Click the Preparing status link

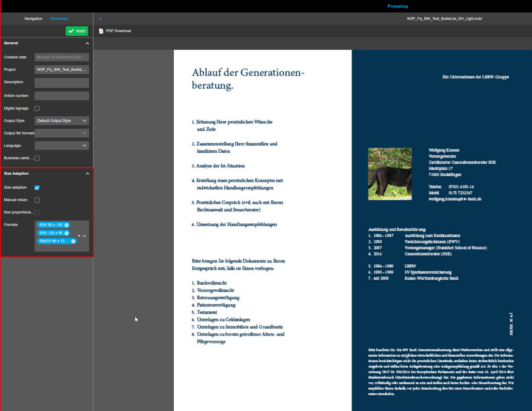click(x=397, y=6)
